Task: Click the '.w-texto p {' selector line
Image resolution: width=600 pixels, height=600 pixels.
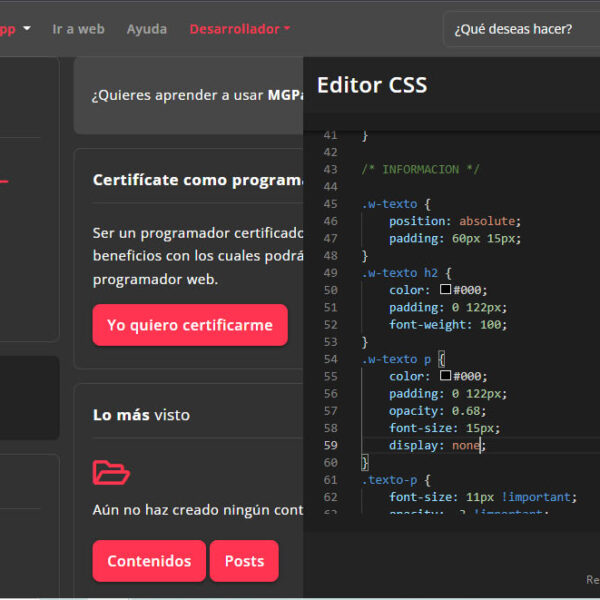Action: point(403,359)
